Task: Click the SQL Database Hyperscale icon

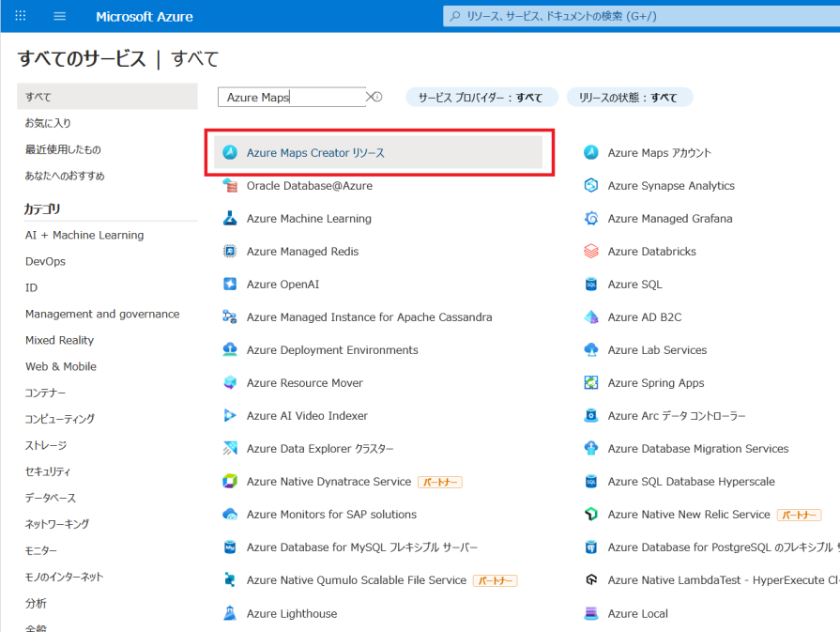Action: 591,481
